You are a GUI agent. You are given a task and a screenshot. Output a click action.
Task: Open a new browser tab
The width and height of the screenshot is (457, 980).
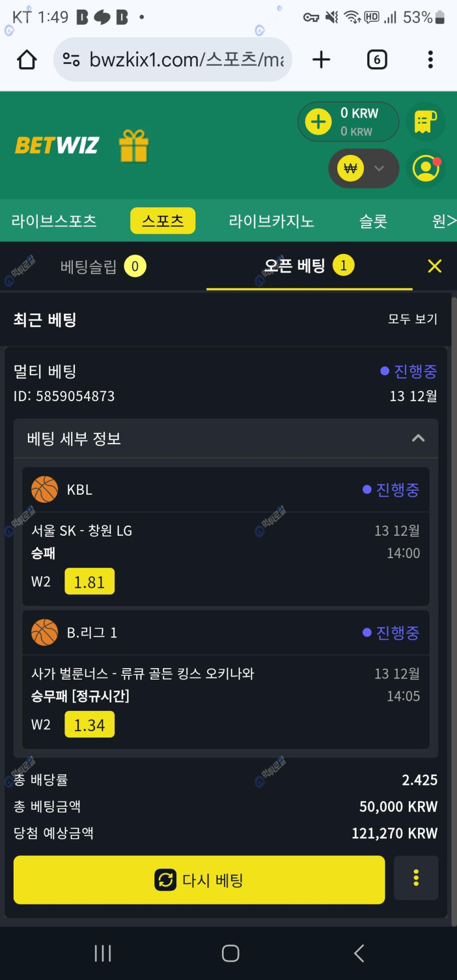321,60
